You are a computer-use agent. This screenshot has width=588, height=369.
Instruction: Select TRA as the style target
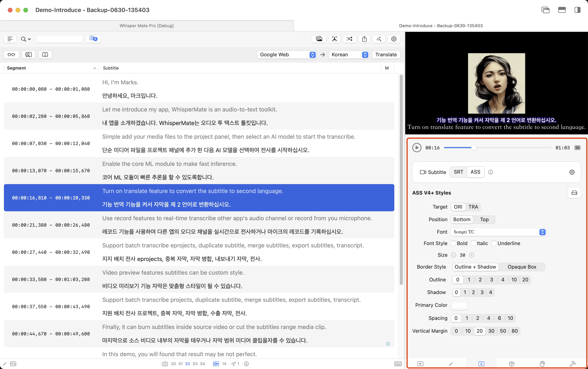click(473, 207)
